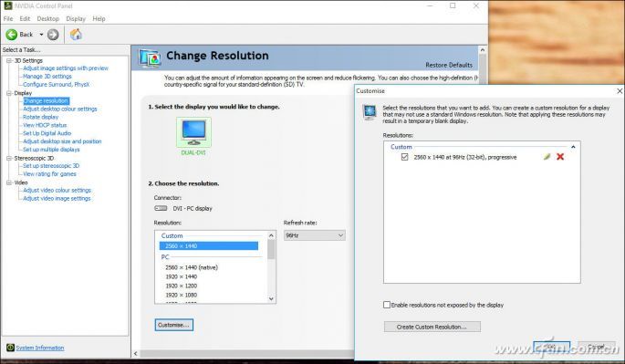This screenshot has height=364, width=625.
Task: Open Set up stereoscopic 3D
Action: pos(51,166)
